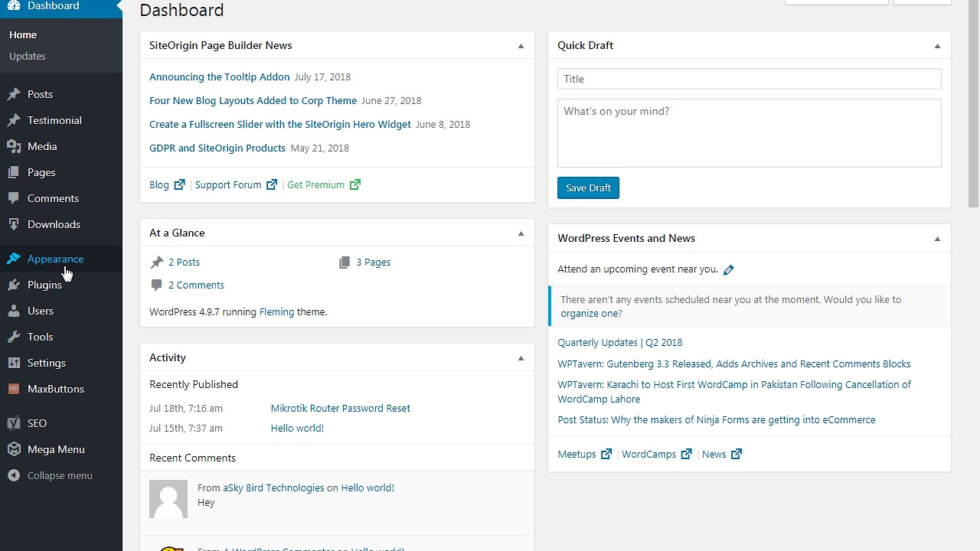Click the Posts pushpin icon in sidebar

click(14, 94)
